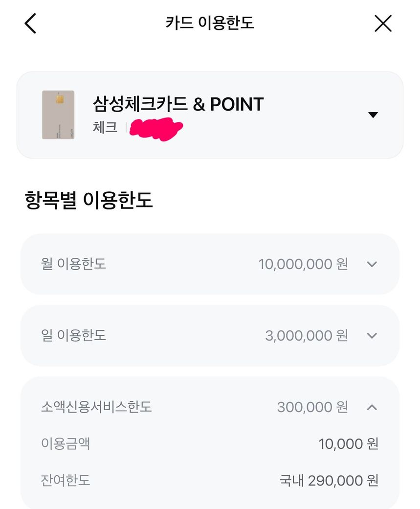Tap the 이용금액 row label
This screenshot has width=420, height=509.
coord(66,443)
